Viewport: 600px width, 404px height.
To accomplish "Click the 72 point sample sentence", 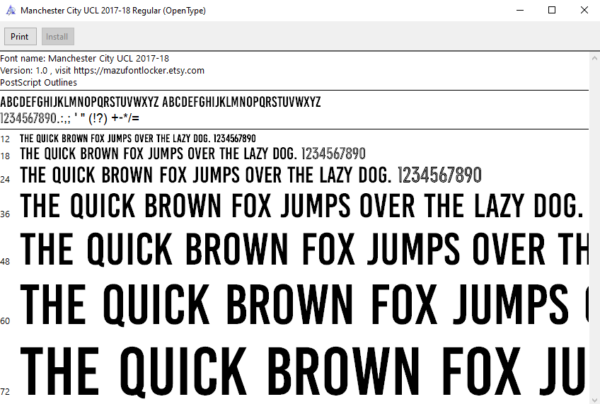I will (303, 371).
